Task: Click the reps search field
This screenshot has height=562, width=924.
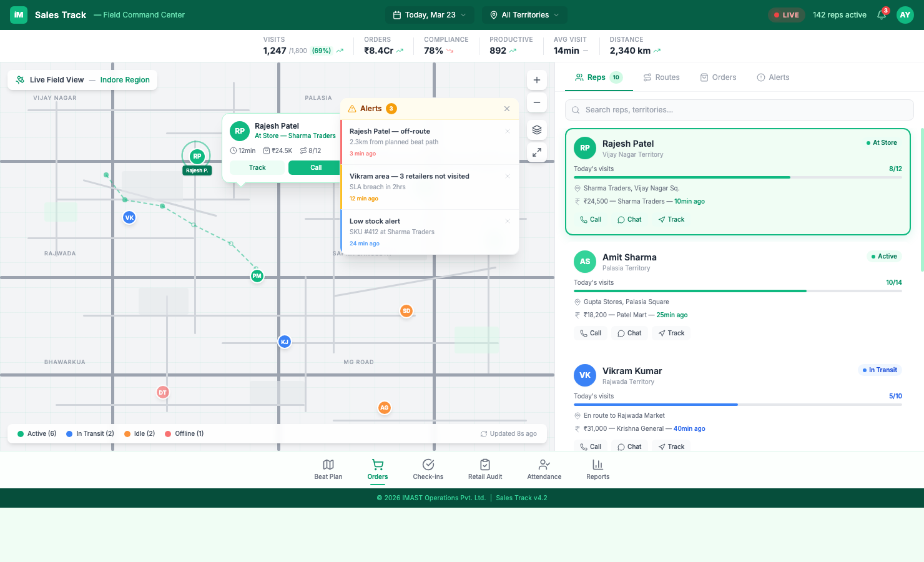Action: coord(739,109)
